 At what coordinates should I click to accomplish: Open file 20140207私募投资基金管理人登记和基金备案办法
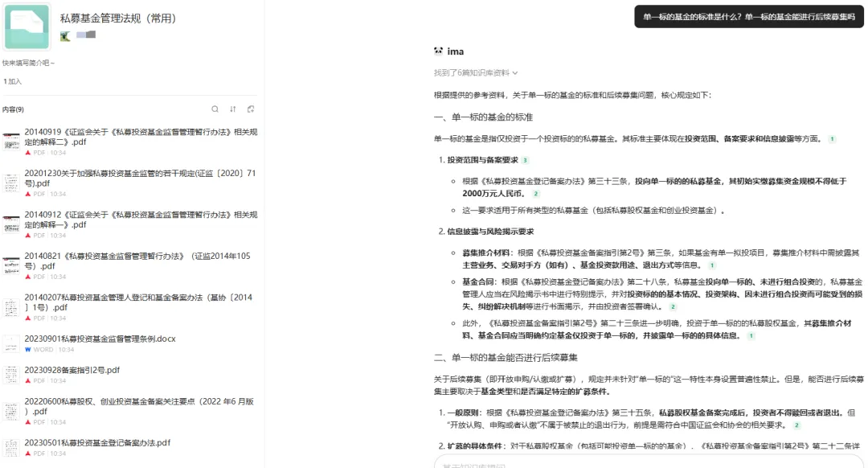click(138, 302)
